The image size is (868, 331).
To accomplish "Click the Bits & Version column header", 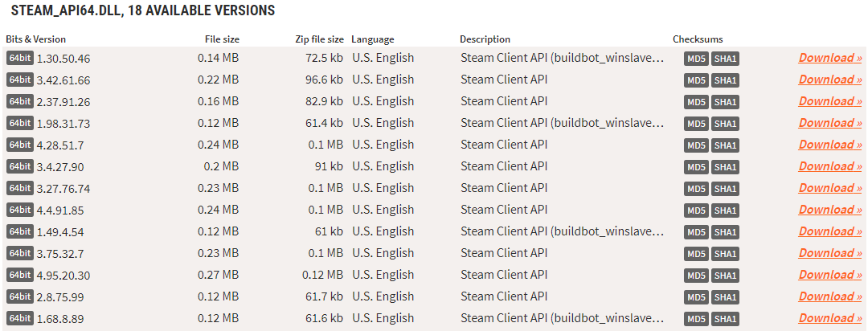I will tap(36, 39).
